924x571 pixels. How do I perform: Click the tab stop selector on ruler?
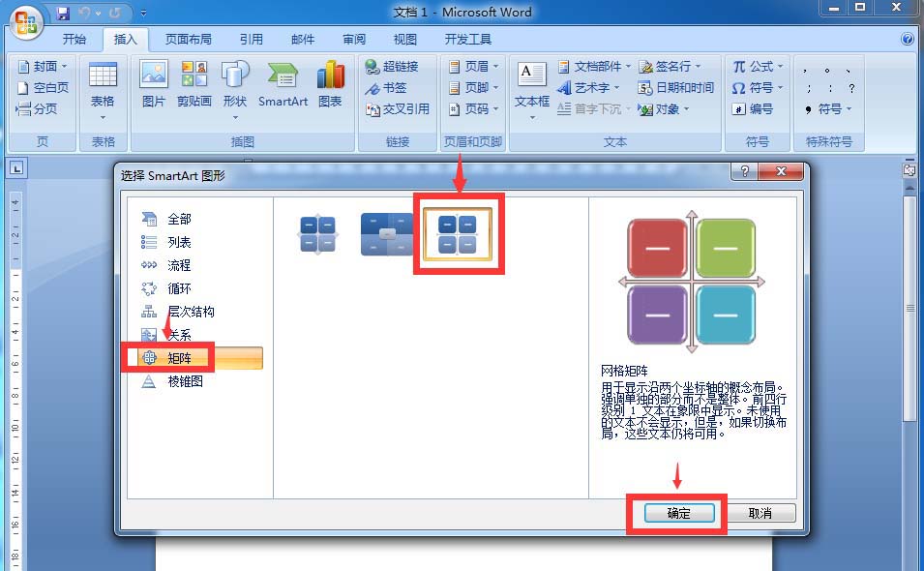[x=15, y=168]
